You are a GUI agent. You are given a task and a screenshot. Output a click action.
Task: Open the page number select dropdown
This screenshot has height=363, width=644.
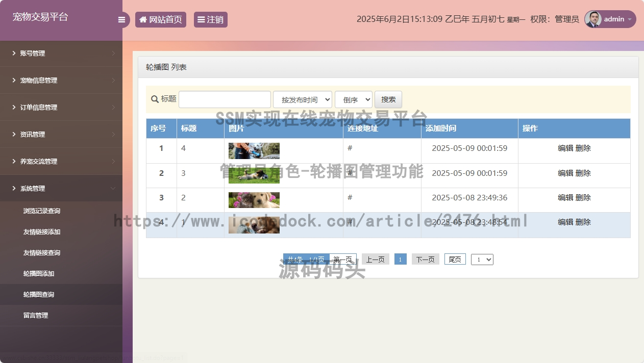point(482,259)
